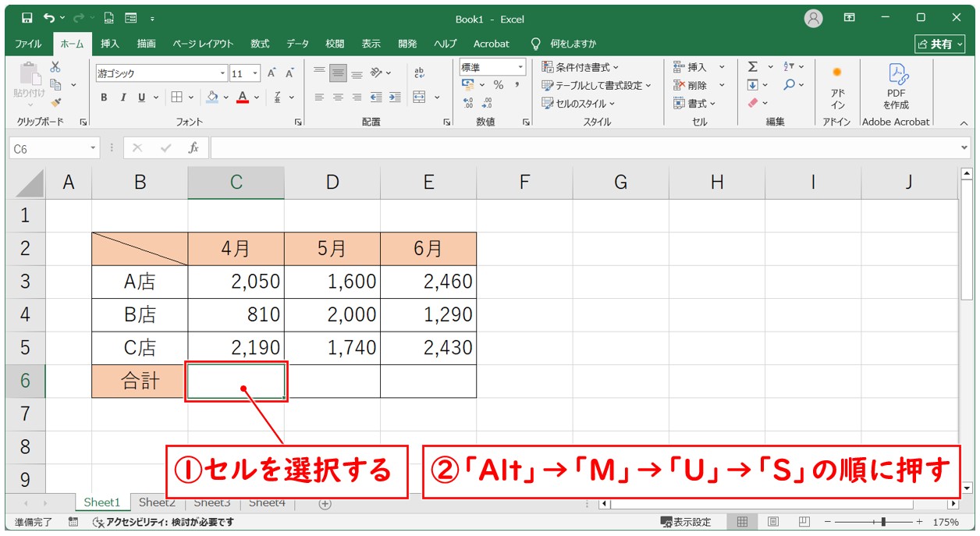Save the workbook with floppy icon

[27, 17]
